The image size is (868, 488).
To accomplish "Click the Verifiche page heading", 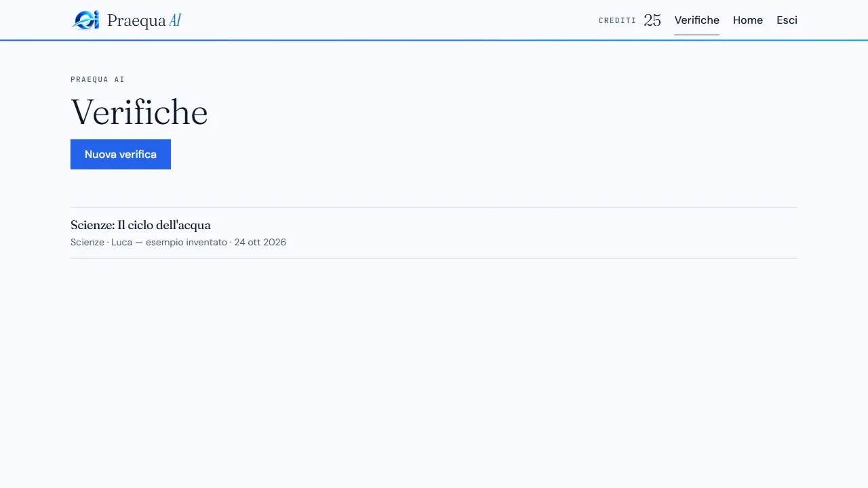I will 139,112.
